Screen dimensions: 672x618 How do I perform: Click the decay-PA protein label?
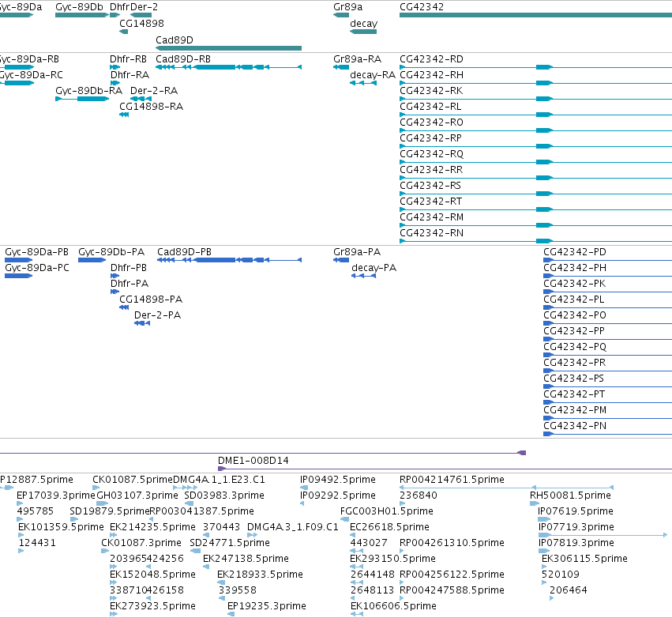[x=374, y=268]
